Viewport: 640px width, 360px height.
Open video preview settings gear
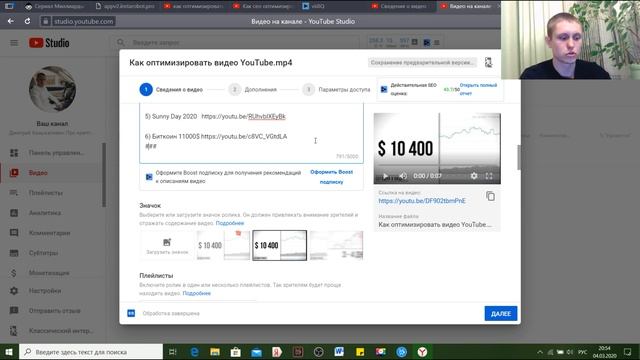(474, 176)
